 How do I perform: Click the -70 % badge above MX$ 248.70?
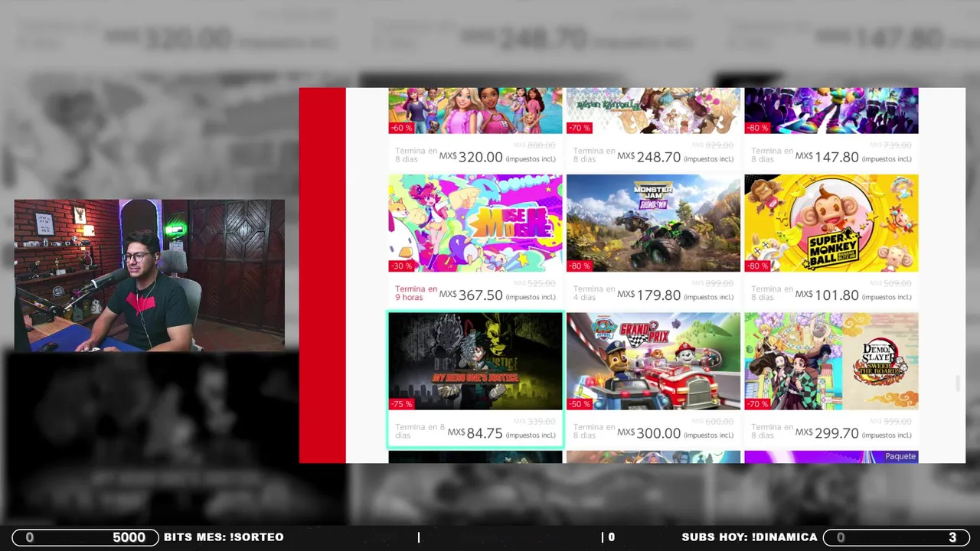point(580,128)
